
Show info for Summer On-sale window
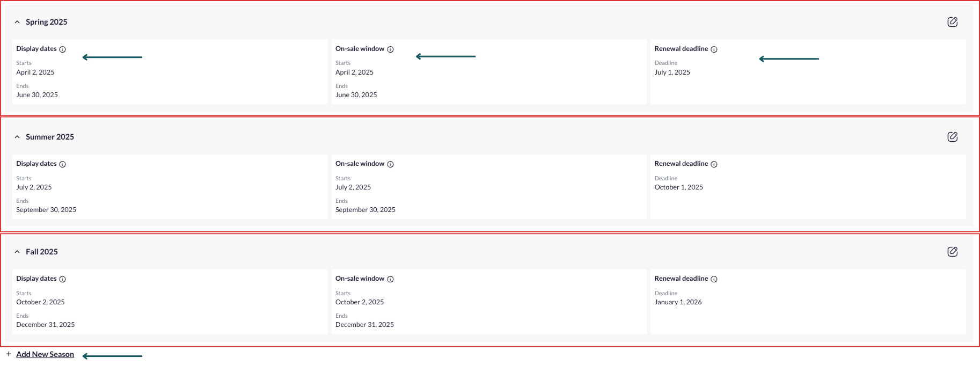[x=391, y=164]
